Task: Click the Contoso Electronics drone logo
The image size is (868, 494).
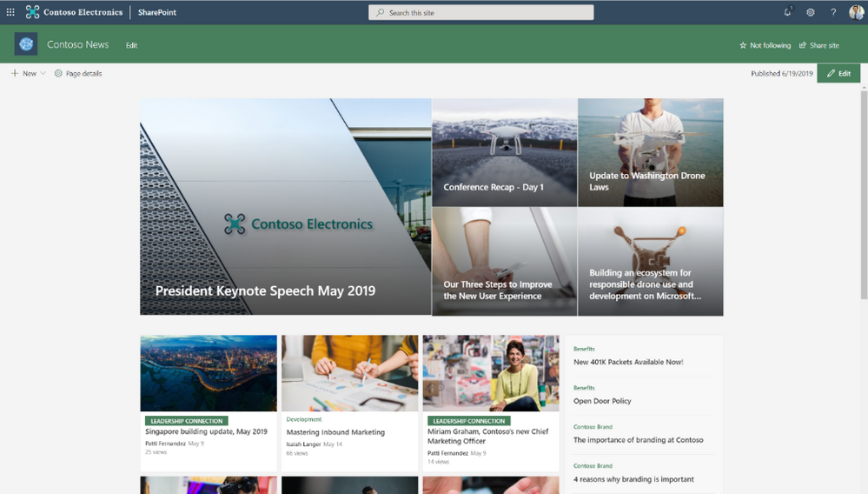Action: pos(33,12)
